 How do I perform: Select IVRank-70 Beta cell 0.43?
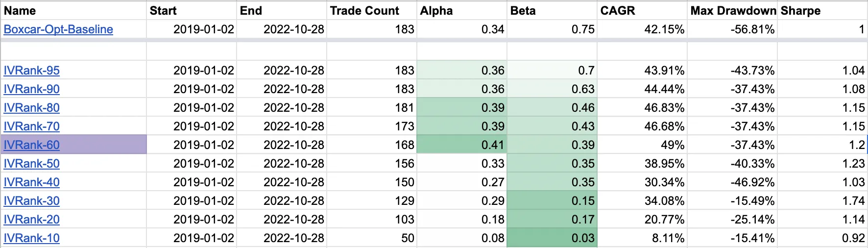pos(552,126)
